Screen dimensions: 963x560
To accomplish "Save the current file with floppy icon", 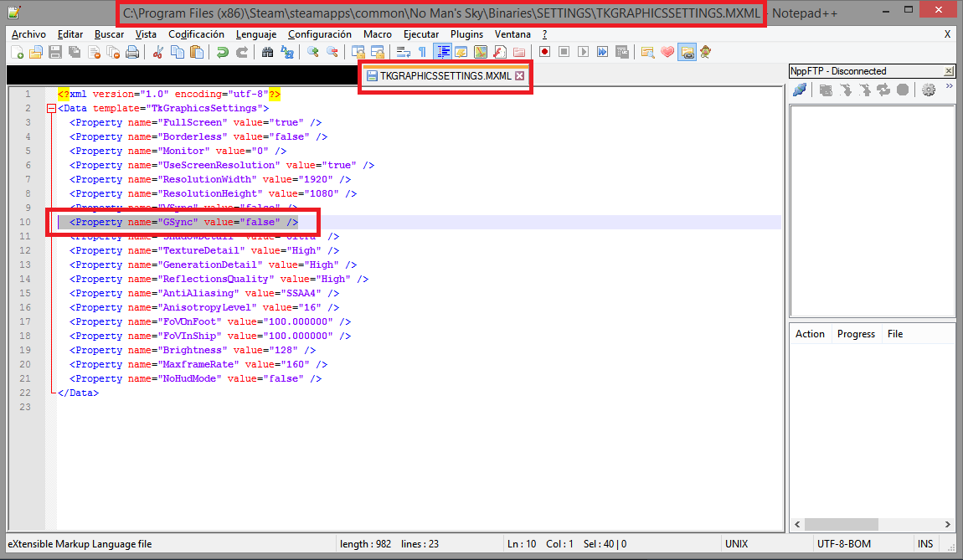I will point(55,52).
